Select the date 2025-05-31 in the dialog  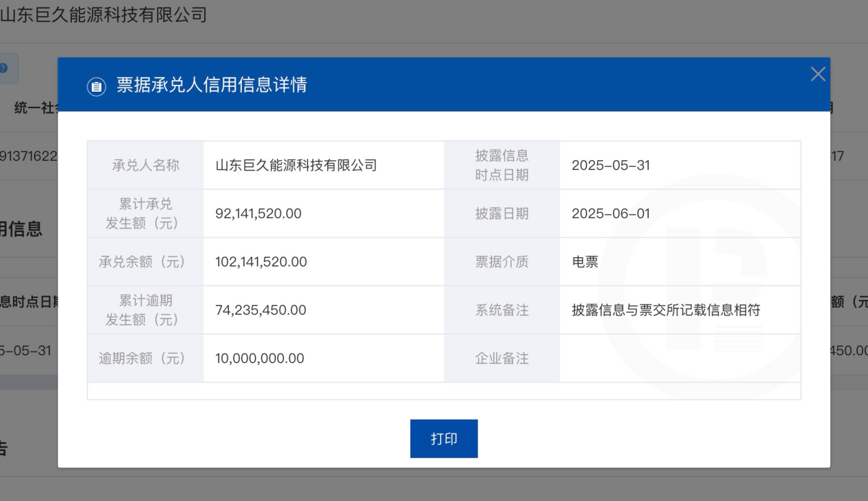pyautogui.click(x=611, y=166)
